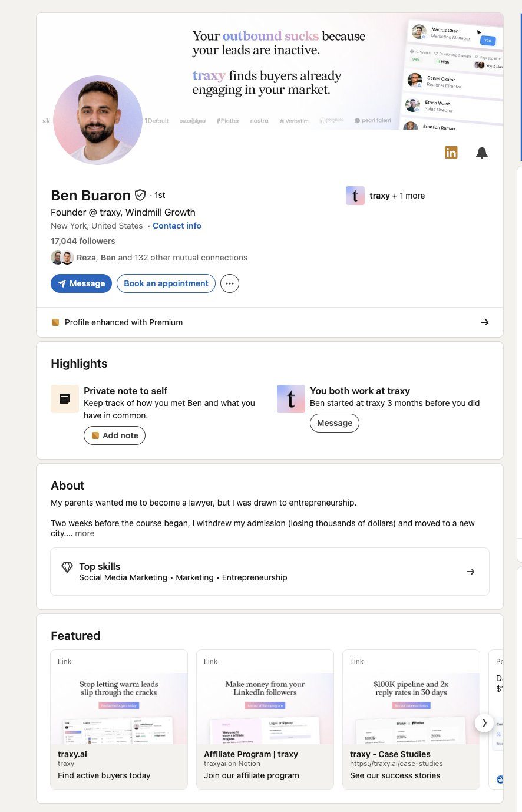Click the Ben Buaron name heading
The height and width of the screenshot is (812, 522).
91,195
